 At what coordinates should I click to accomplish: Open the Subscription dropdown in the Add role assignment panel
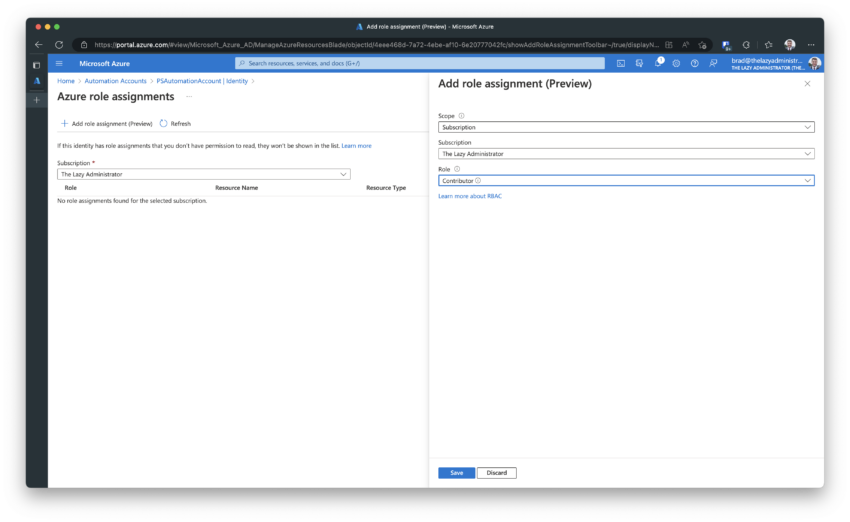coord(626,153)
